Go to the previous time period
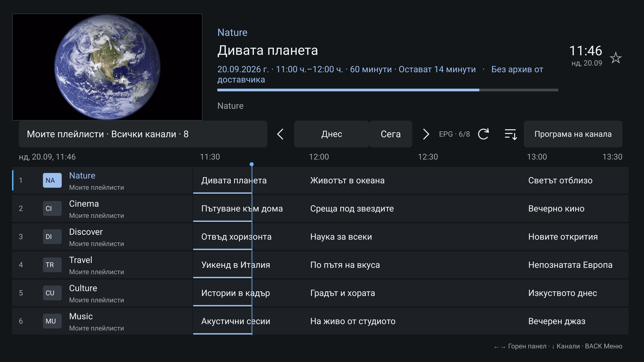Viewport: 644px width, 362px height. 281,134
